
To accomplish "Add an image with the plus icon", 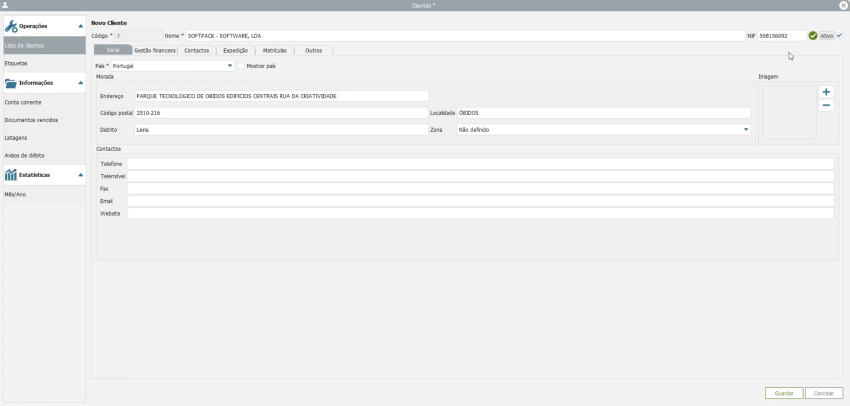I will (x=826, y=92).
